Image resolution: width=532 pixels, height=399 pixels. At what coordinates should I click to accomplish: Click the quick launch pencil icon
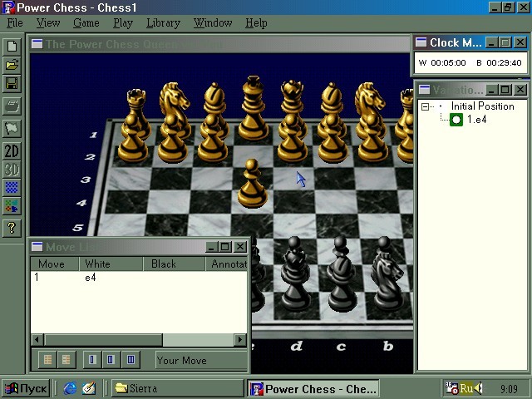pos(89,388)
